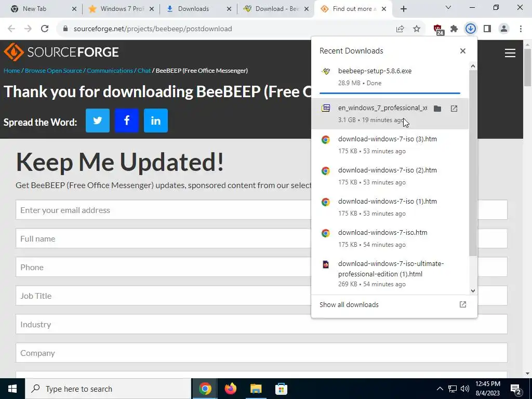The image size is (532, 399).
Task: Click the beebeep-setup-5.8.6.exe file icon
Action: click(x=326, y=71)
